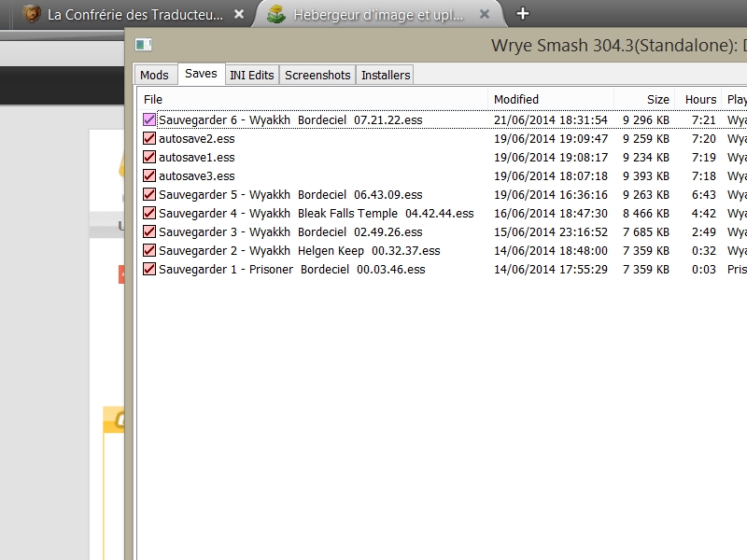The image size is (747, 560).
Task: Open the INI Edits tab
Action: coord(252,76)
